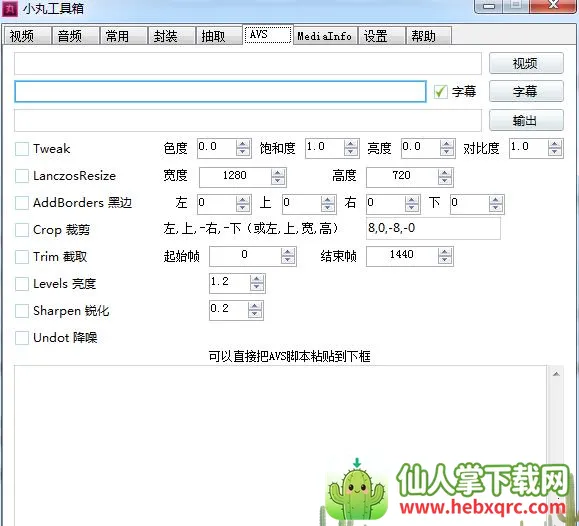Minimize the 小丸工具箱 window
This screenshot has width=579, height=526.
[x=489, y=6]
